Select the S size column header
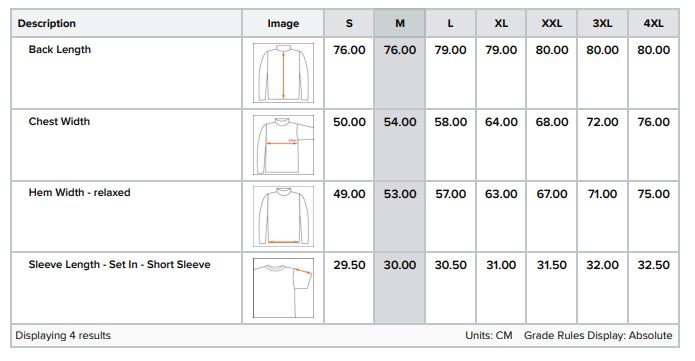Viewport: 695px width, 361px height. 349,24
